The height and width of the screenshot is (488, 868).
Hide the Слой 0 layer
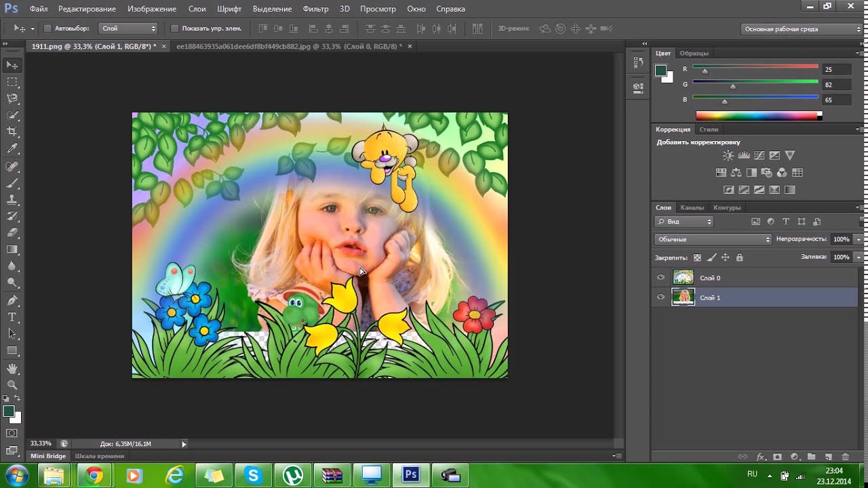point(661,277)
